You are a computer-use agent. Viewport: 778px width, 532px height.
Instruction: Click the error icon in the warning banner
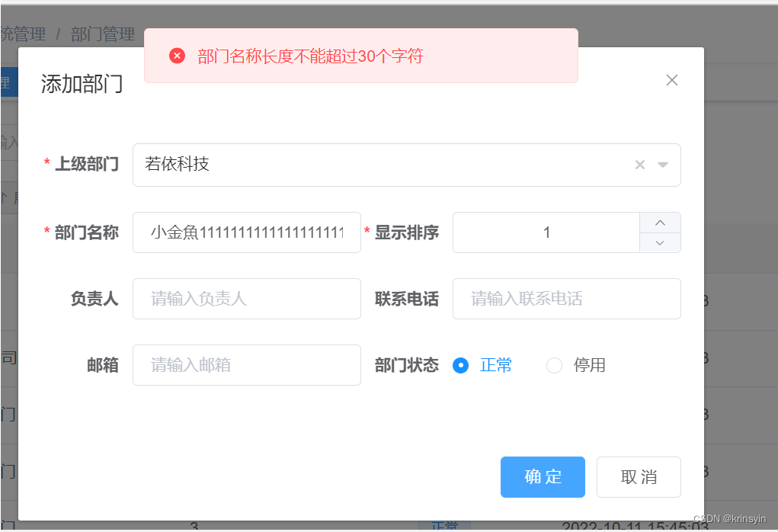point(177,56)
